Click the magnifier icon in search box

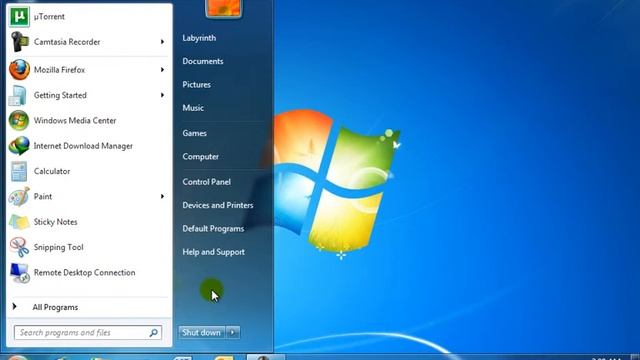[153, 333]
